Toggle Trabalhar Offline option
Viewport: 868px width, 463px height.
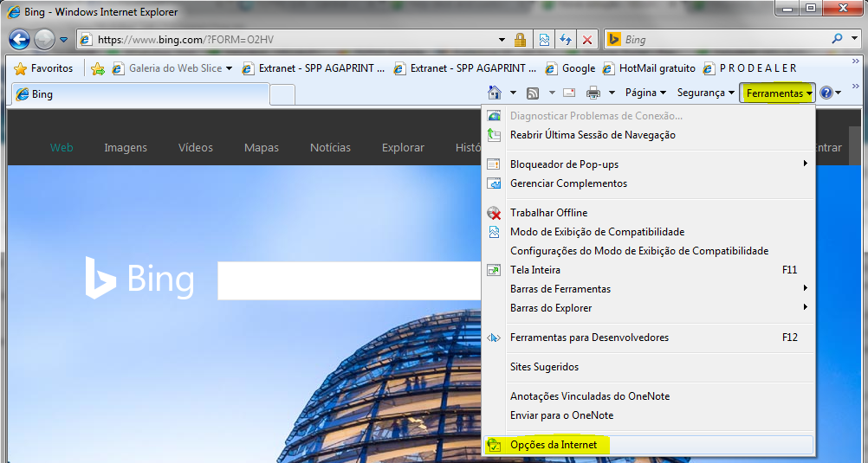coord(648,213)
